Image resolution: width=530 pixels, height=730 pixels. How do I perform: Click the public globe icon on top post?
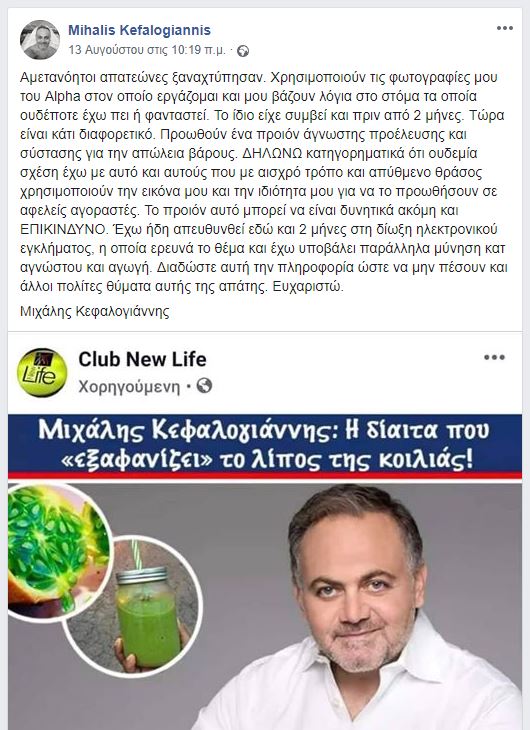tap(243, 51)
